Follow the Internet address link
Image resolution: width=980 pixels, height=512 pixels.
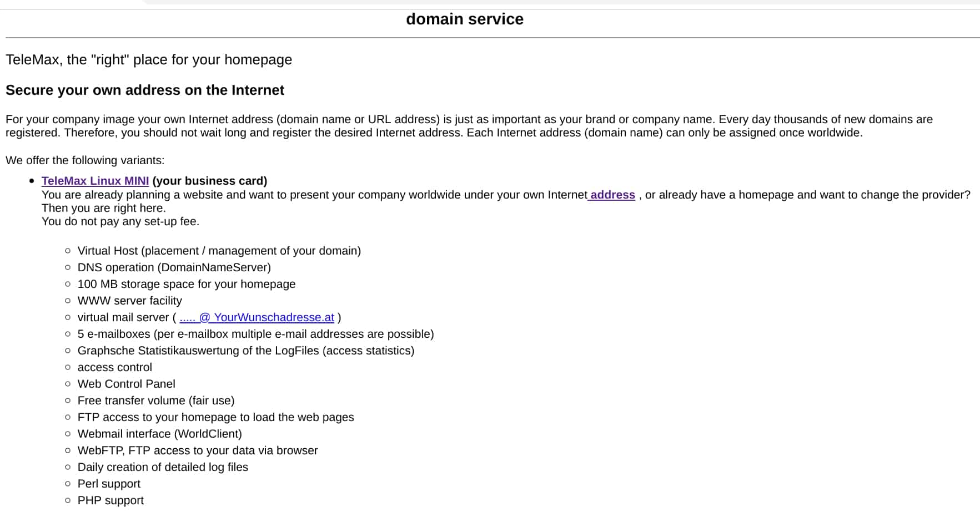[611, 195]
